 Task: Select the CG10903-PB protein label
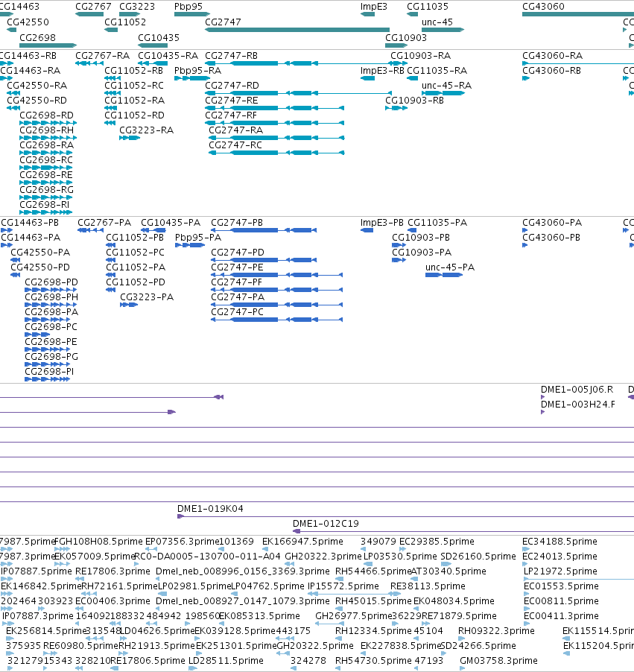click(x=421, y=238)
